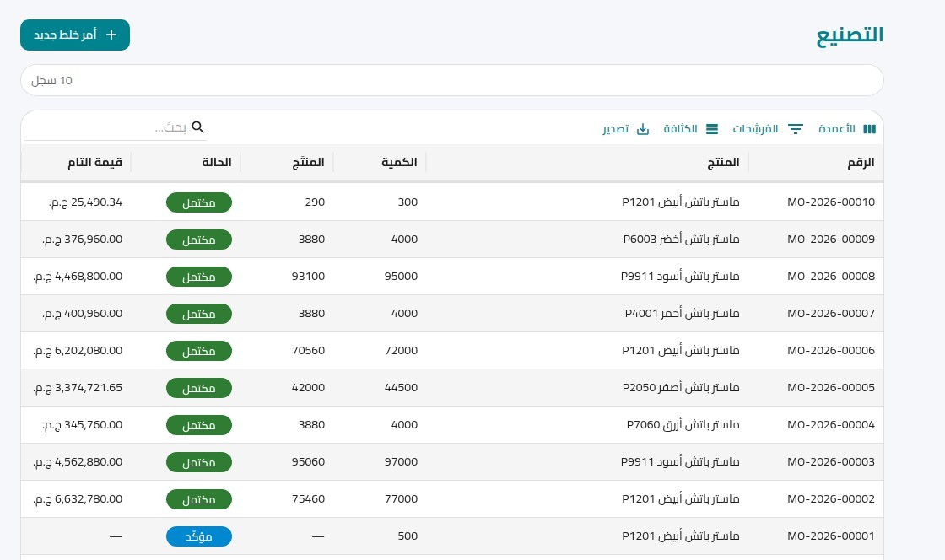Select order MO-2026-00005
This screenshot has height=560, width=945.
[x=831, y=388]
